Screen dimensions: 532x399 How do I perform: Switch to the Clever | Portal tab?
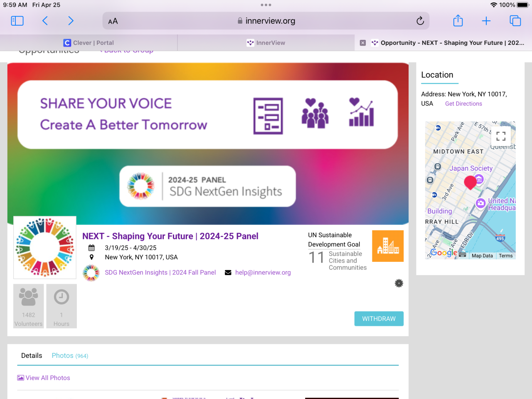tap(89, 43)
